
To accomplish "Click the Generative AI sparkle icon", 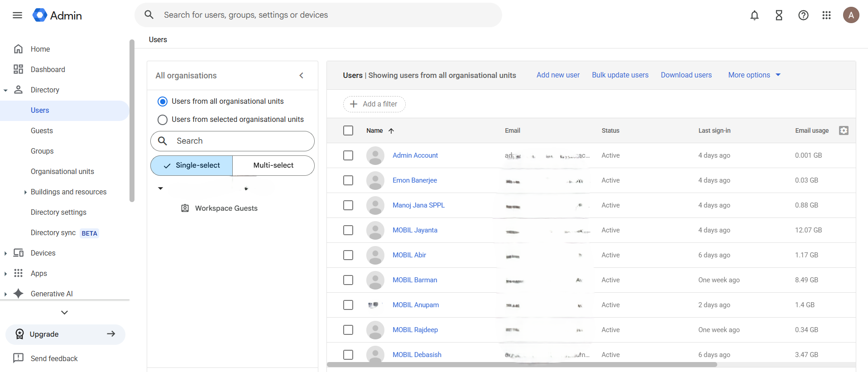I will click(18, 294).
